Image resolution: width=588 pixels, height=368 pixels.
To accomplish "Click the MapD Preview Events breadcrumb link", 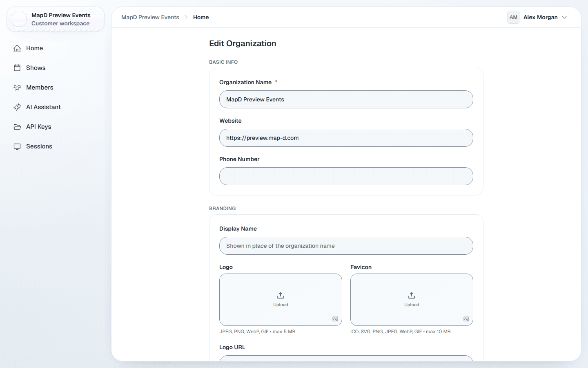I will 150,17.
